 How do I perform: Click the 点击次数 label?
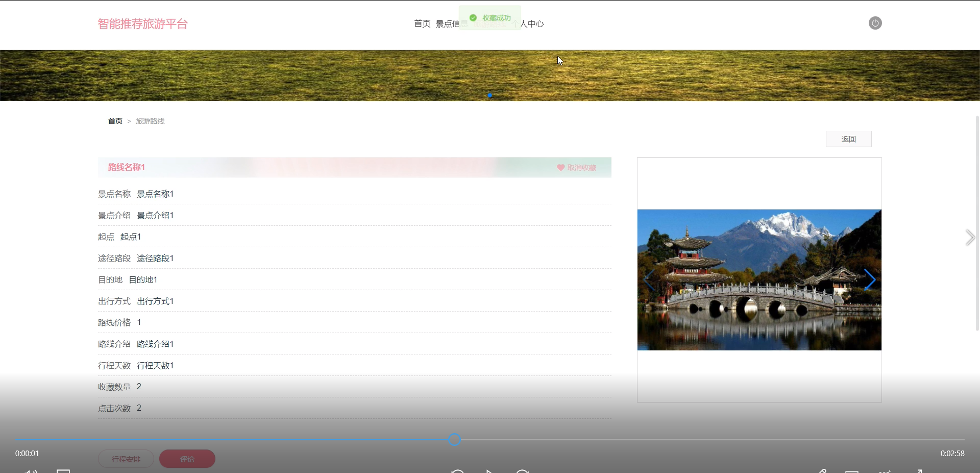[x=114, y=408]
